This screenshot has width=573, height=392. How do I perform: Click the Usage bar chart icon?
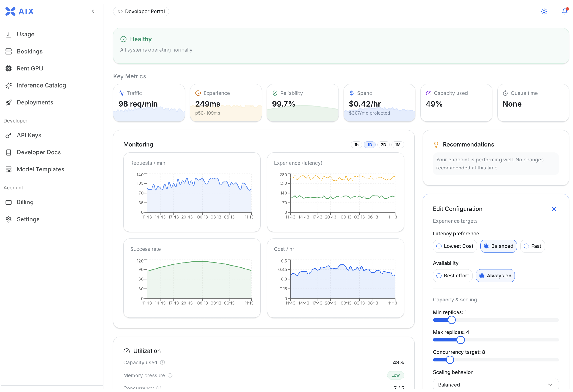(x=9, y=34)
